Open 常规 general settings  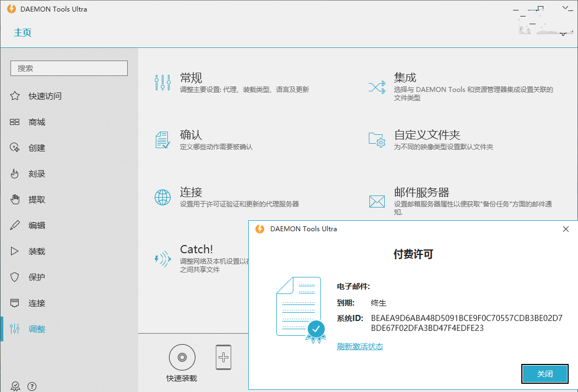191,78
